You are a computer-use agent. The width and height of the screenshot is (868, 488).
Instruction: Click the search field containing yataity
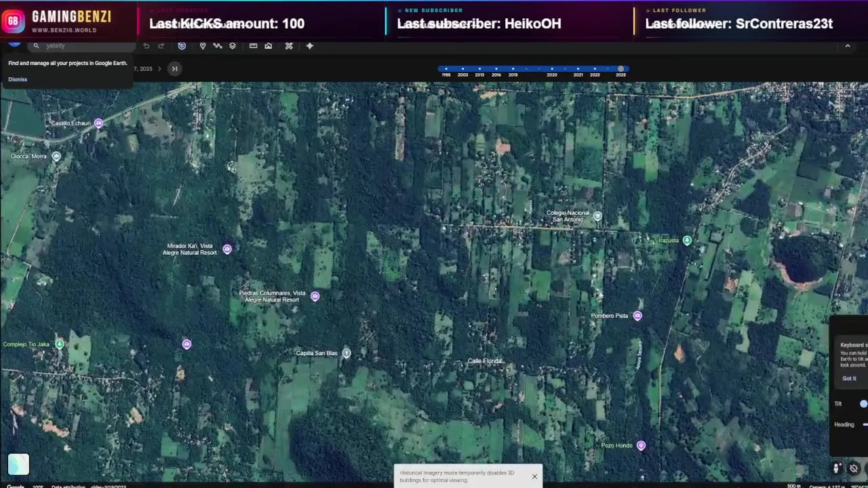coord(81,46)
